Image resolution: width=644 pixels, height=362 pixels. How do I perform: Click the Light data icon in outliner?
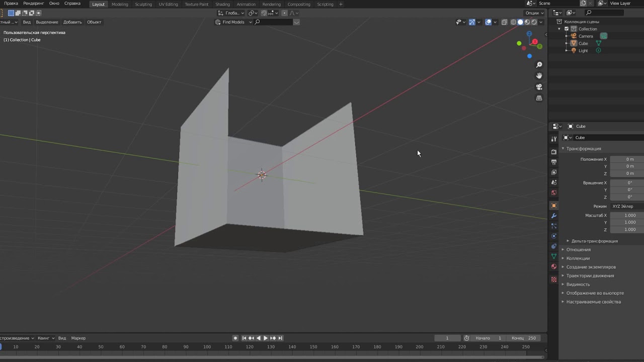[598, 50]
